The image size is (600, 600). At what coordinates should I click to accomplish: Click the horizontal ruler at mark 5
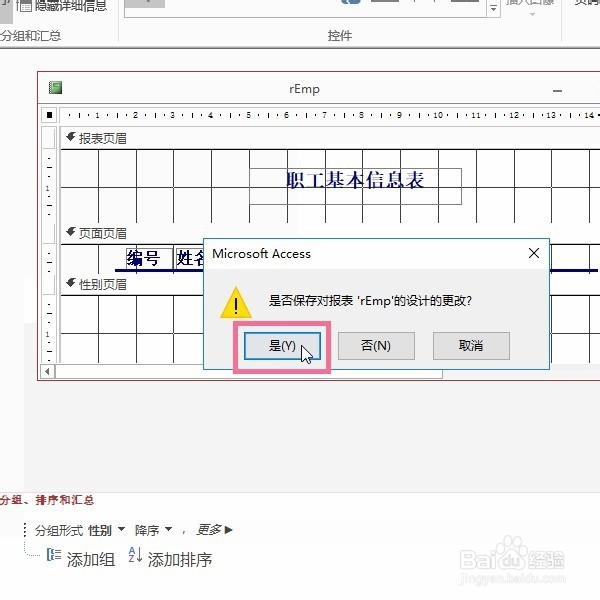(x=248, y=115)
